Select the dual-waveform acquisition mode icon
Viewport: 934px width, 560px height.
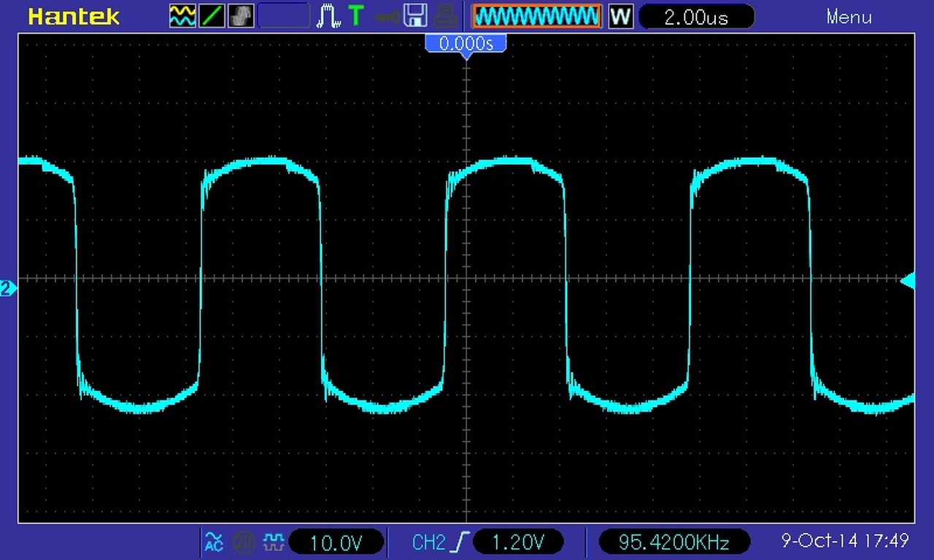[x=182, y=16]
